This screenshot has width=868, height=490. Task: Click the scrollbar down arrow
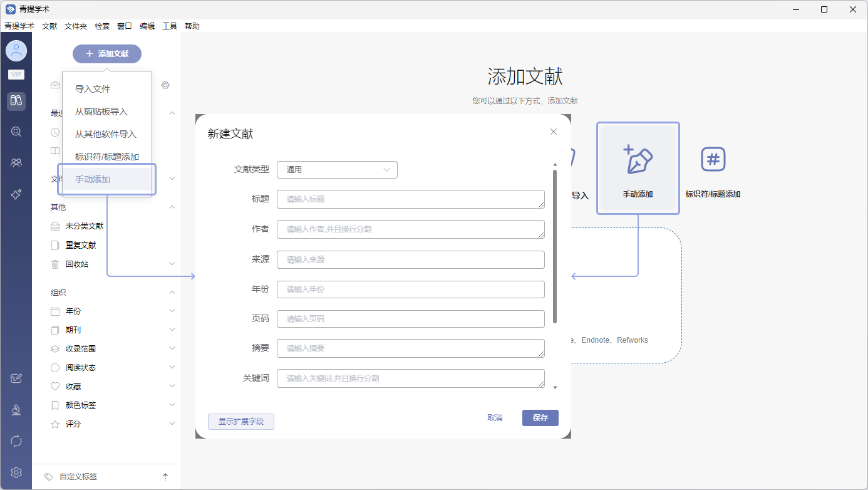555,388
